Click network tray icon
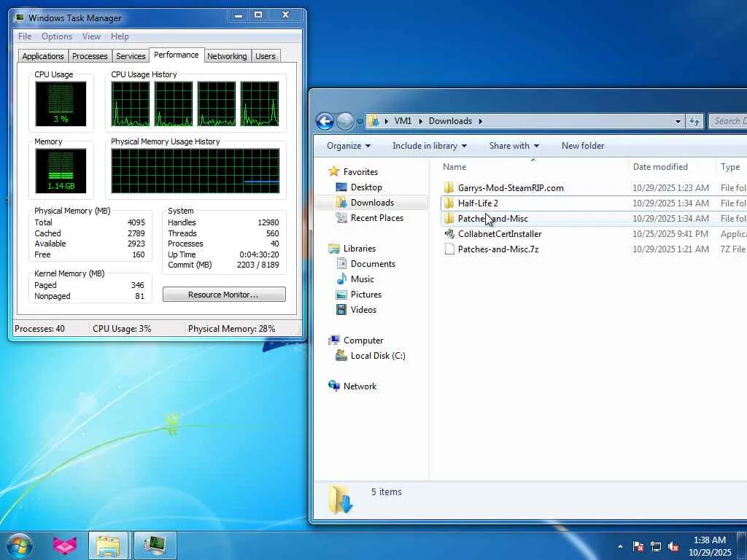The image size is (747, 560). pos(656,546)
